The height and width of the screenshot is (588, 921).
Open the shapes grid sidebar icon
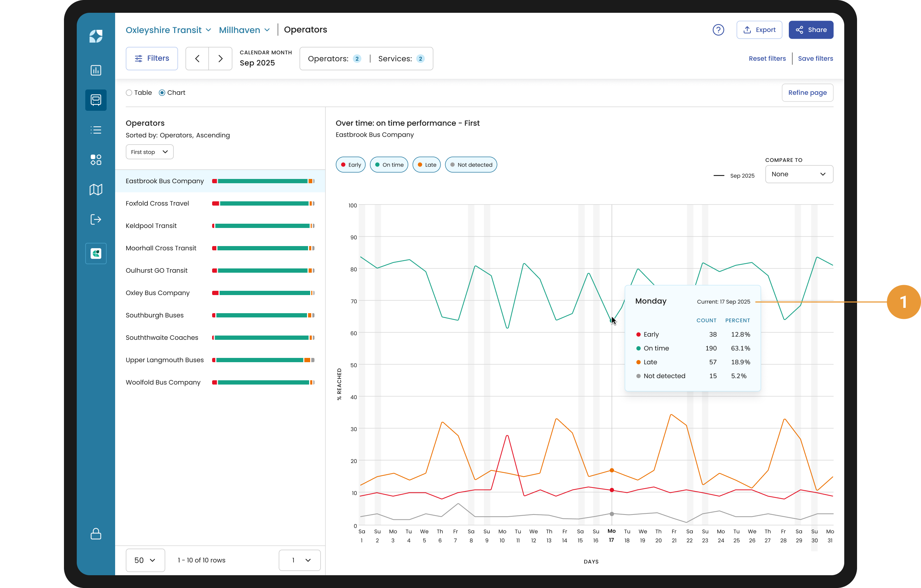(x=96, y=160)
